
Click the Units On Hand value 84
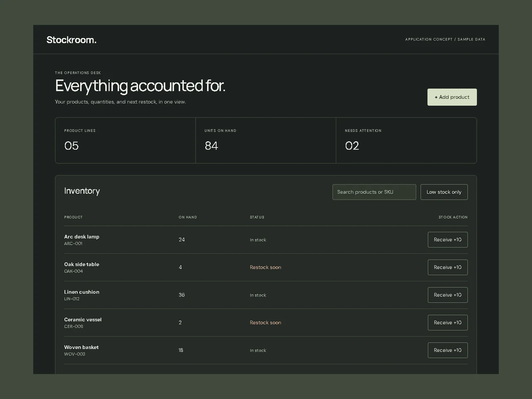[x=211, y=145]
